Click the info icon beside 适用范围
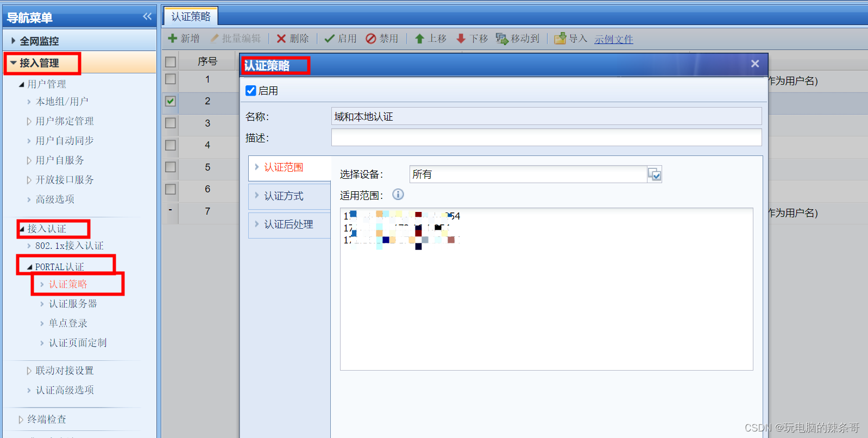Image resolution: width=868 pixels, height=438 pixels. tap(398, 195)
